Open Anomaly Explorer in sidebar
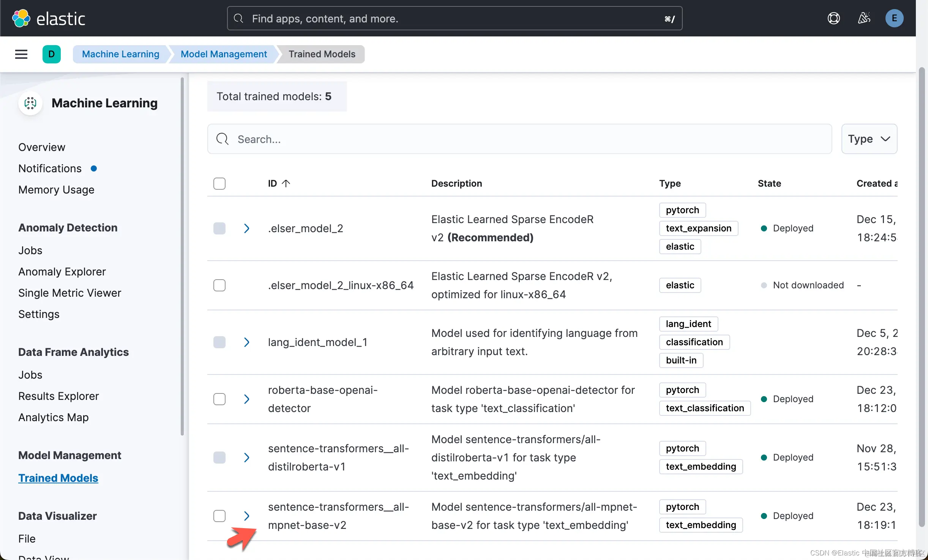Screen dimensions: 928x560 pos(62,272)
